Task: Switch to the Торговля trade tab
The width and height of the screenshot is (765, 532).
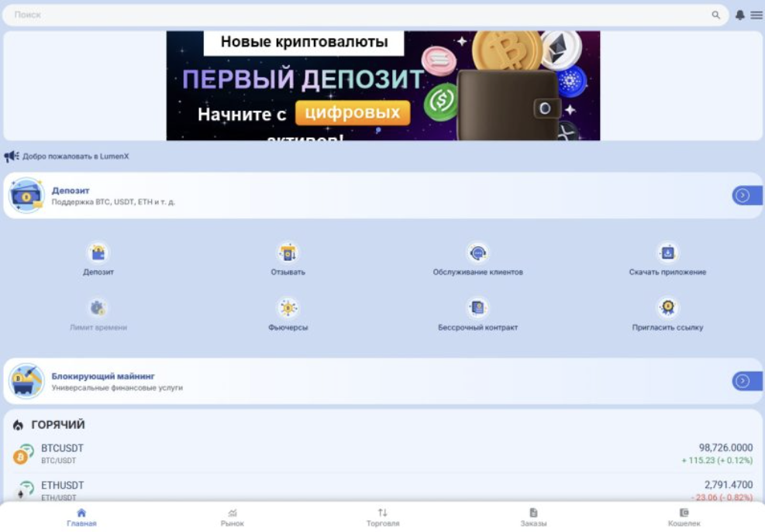Action: [x=383, y=517]
